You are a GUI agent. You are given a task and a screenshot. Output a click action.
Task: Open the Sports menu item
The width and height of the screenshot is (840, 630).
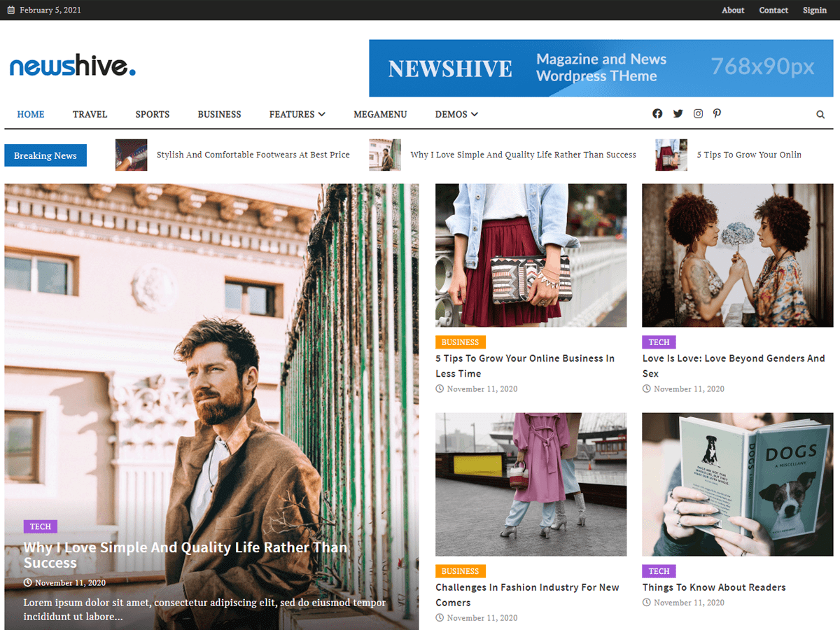click(153, 114)
